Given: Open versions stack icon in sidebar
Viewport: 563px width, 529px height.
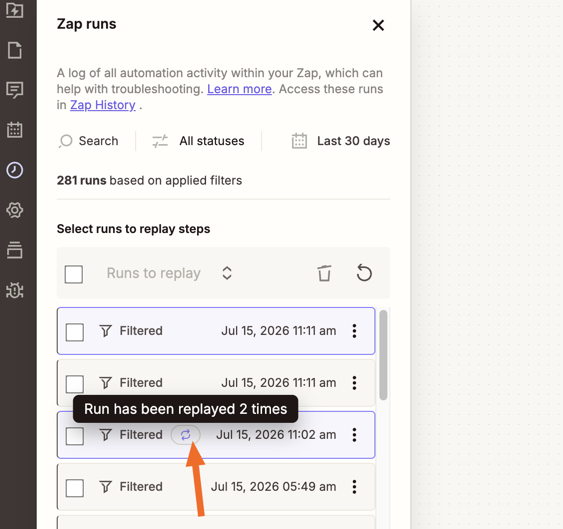Looking at the screenshot, I should point(15,250).
